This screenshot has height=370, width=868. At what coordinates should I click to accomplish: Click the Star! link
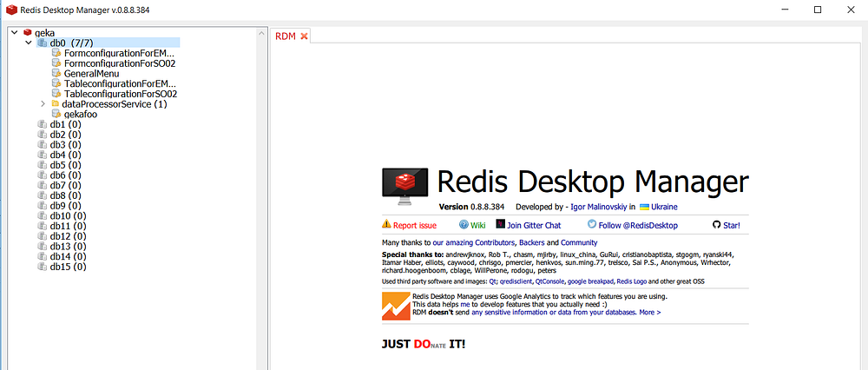coord(731,226)
